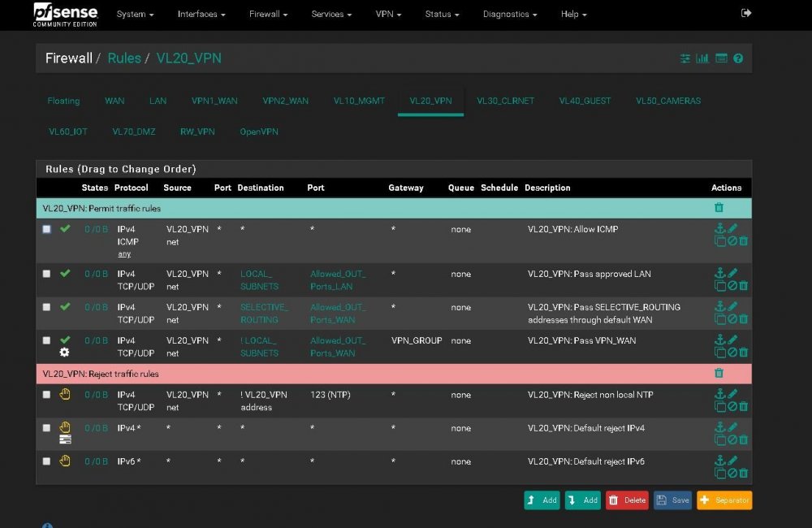Viewport: 812px width, 528px height.
Task: Disable the Pass VPN_WAN rule icon
Action: (x=732, y=353)
